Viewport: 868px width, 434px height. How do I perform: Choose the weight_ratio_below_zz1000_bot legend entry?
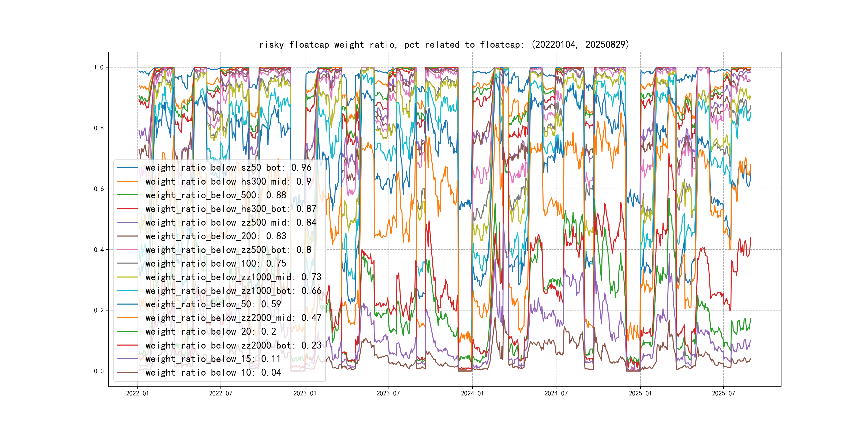pyautogui.click(x=233, y=291)
